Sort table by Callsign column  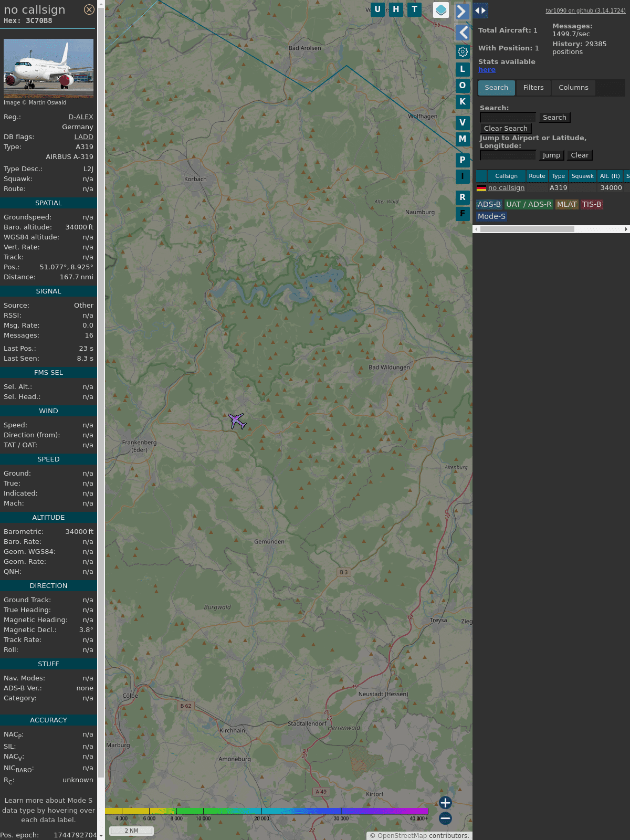[506, 176]
